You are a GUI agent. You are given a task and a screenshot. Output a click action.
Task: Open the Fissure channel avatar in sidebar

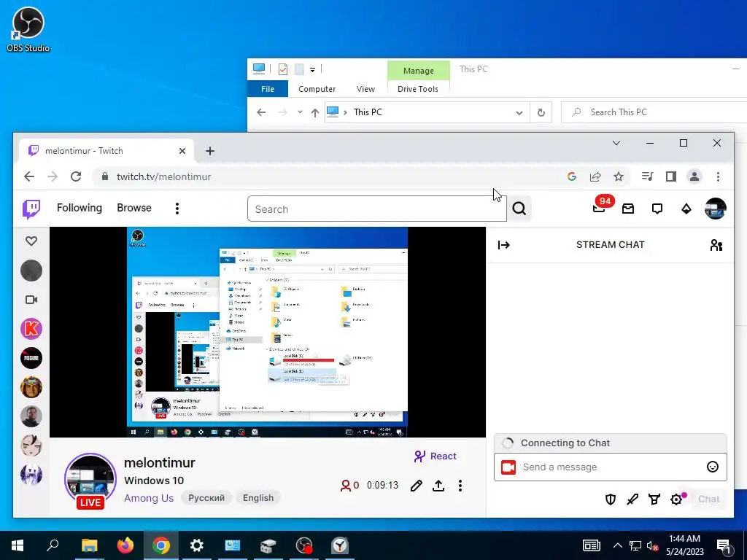click(x=31, y=357)
